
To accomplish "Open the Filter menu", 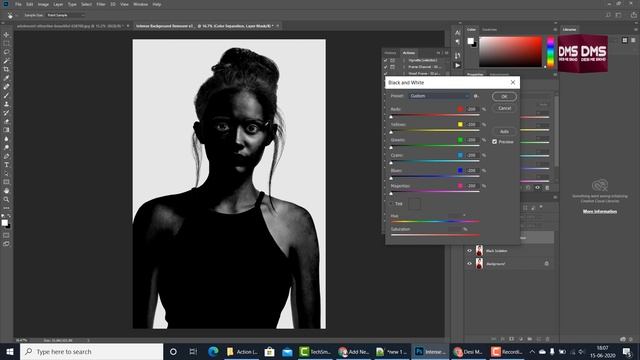I will [x=101, y=4].
